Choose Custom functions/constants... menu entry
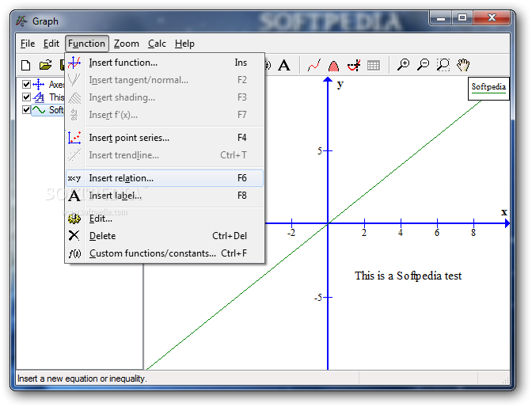Screen dimensions: 532x407 coord(165,253)
